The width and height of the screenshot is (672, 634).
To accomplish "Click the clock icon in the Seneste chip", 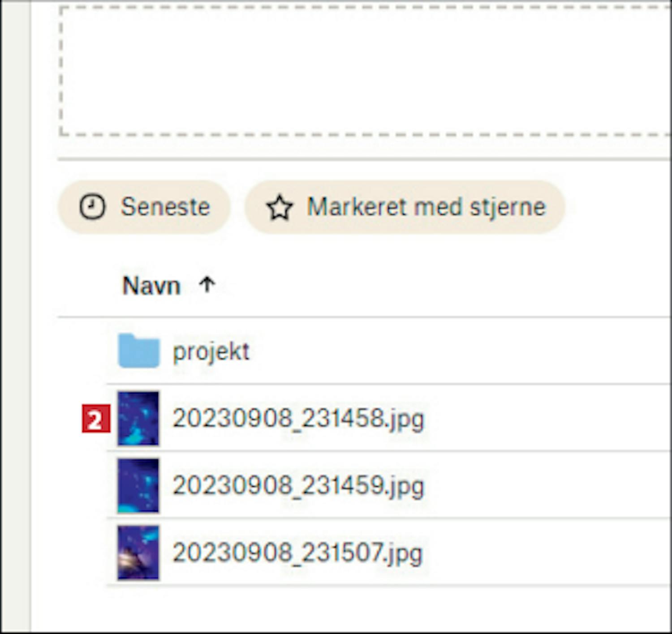I will click(x=92, y=207).
